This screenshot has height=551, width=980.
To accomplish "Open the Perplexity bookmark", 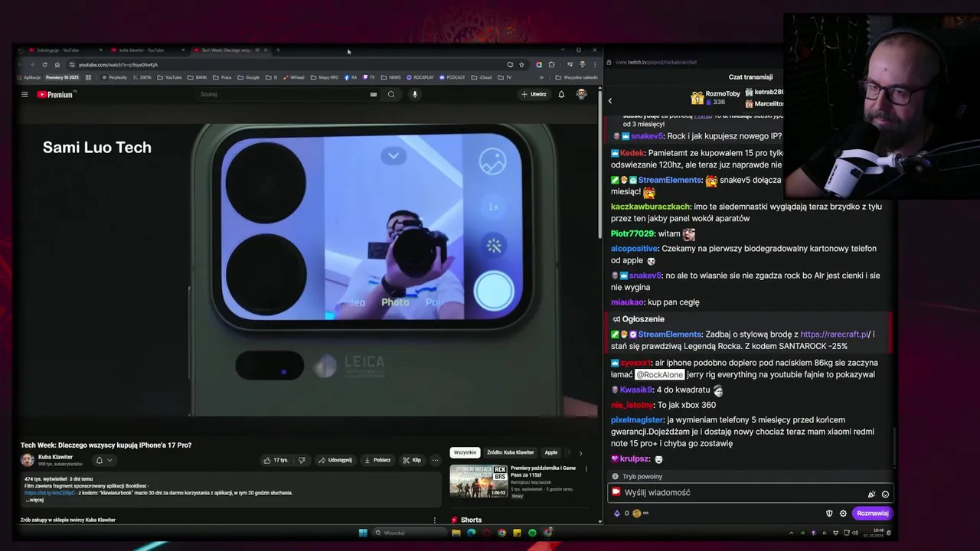I will tap(114, 77).
